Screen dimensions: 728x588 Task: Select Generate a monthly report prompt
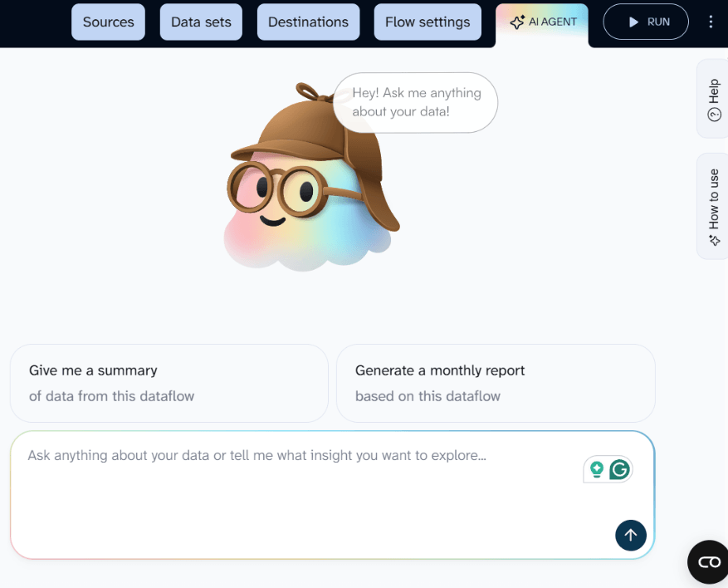[496, 383]
